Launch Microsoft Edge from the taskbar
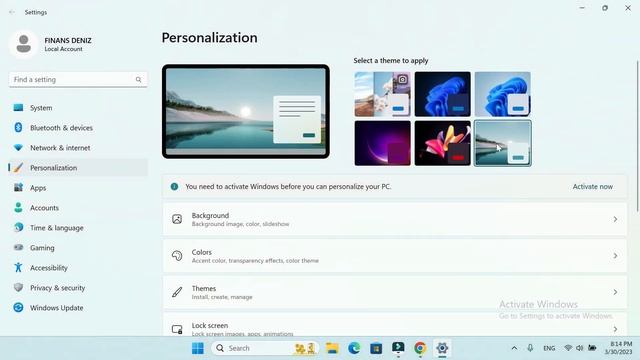This screenshot has height=360, width=640. tap(354, 348)
